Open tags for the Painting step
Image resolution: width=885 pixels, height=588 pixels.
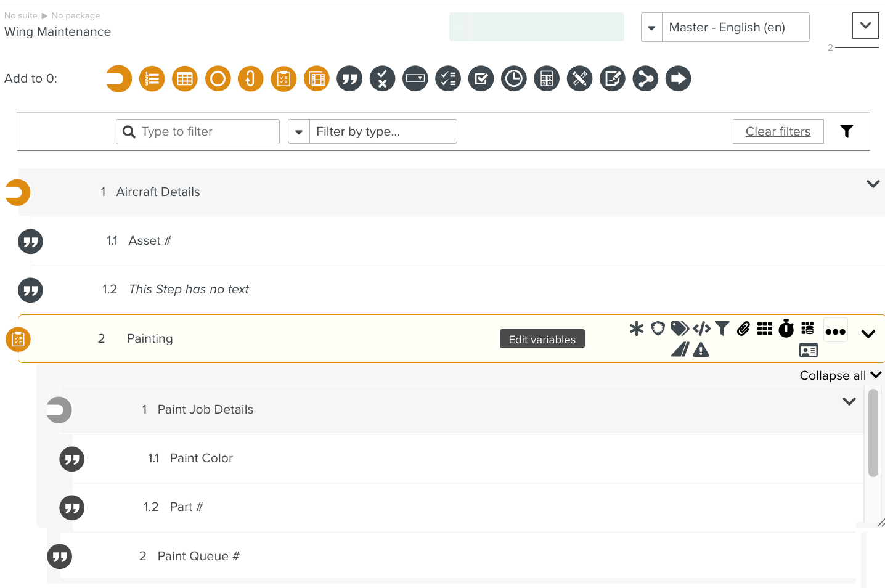pyautogui.click(x=680, y=329)
